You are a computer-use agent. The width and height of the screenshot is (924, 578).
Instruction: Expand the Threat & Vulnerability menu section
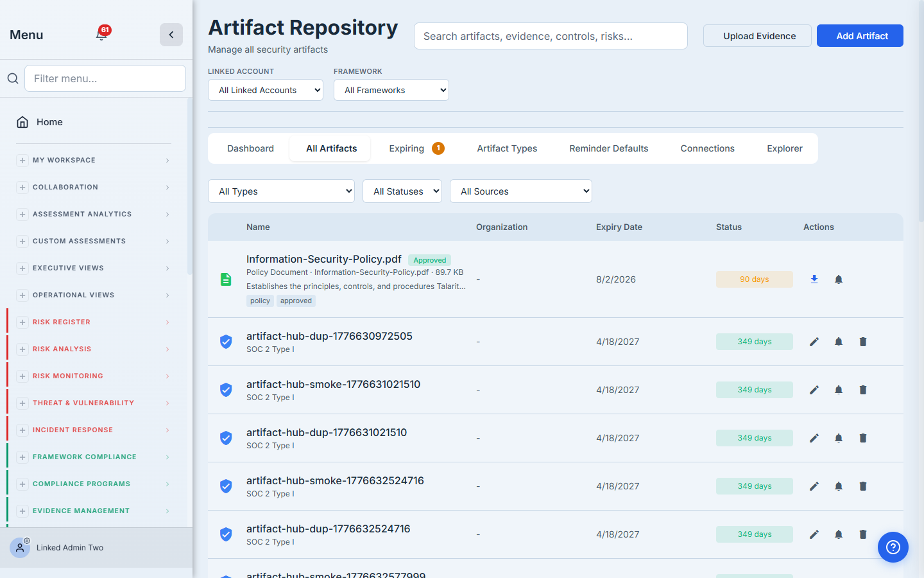[x=94, y=403]
